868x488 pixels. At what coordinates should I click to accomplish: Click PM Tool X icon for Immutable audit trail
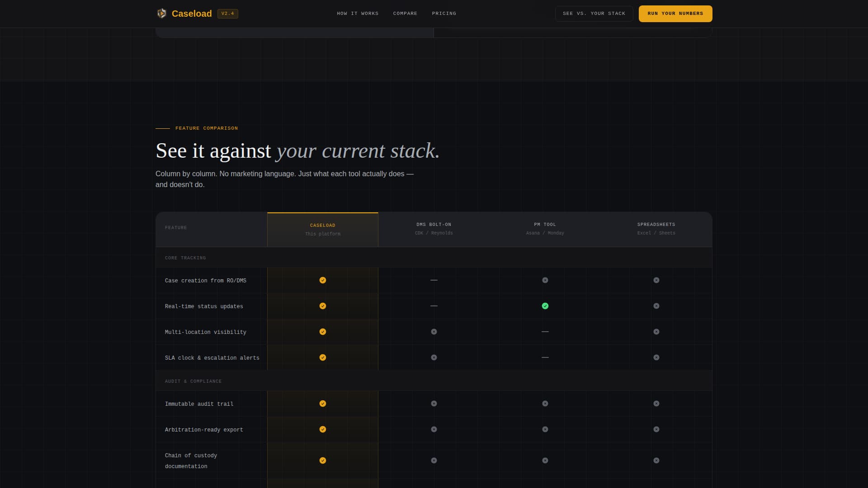[x=545, y=404]
